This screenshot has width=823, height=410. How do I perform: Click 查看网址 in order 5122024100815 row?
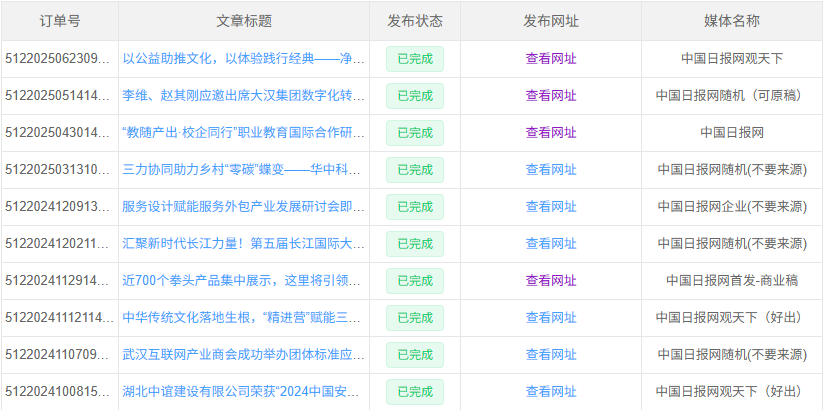click(551, 392)
